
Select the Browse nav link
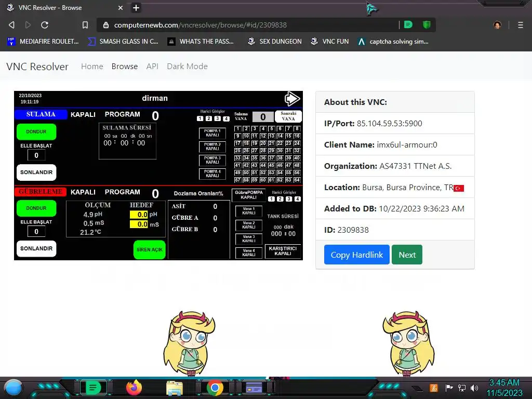125,66
